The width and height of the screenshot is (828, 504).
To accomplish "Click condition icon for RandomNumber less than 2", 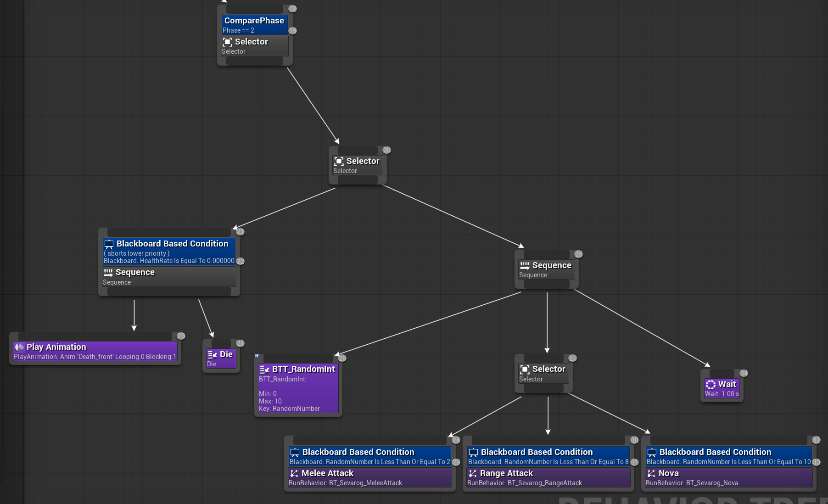I will point(295,453).
